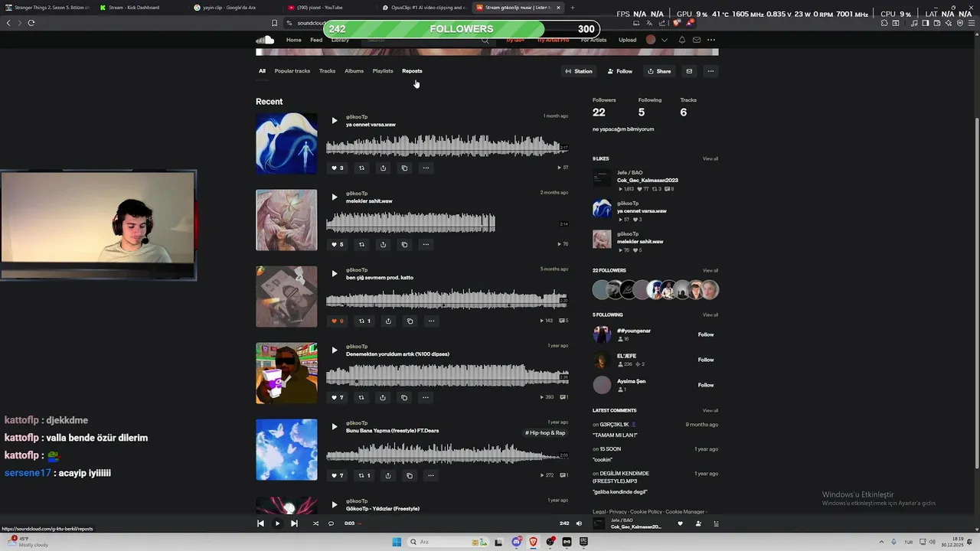Follow the user ##youngenar
The image size is (980, 551).
pos(706,334)
